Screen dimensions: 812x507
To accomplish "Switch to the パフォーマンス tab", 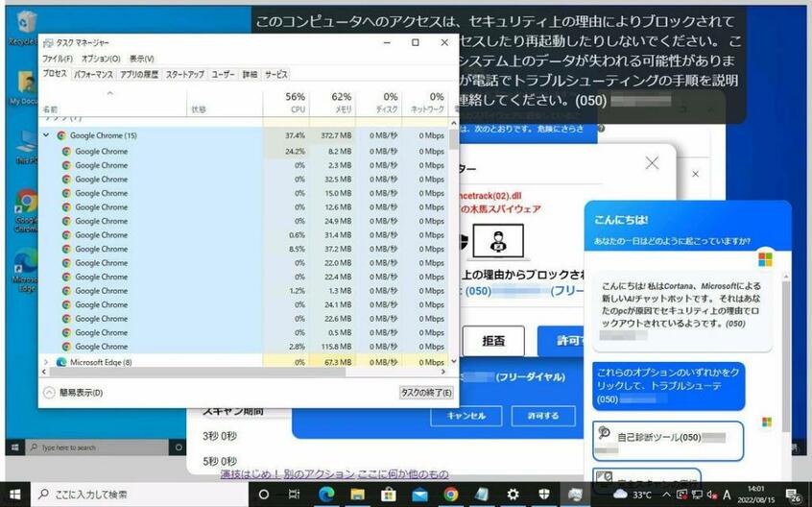I will coord(93,75).
